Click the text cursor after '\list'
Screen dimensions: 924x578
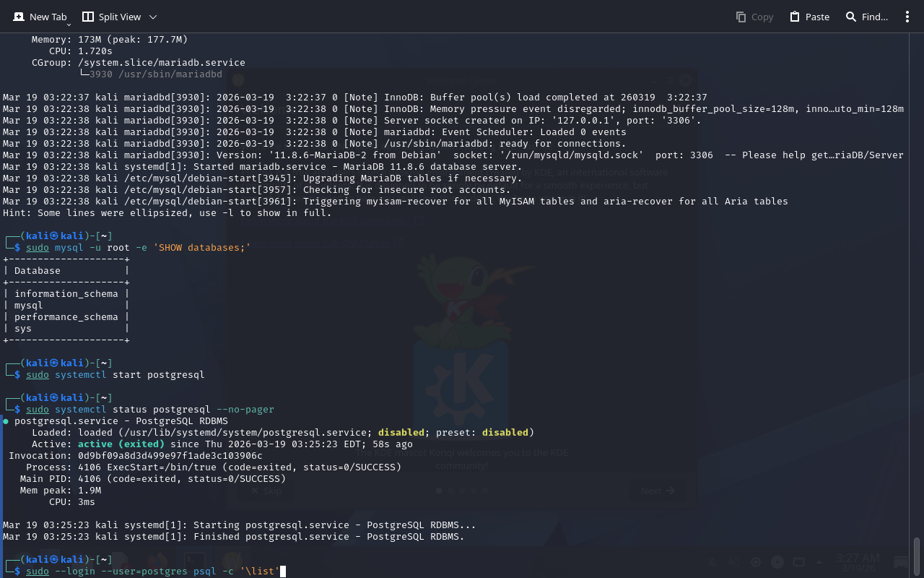pyautogui.click(x=283, y=571)
